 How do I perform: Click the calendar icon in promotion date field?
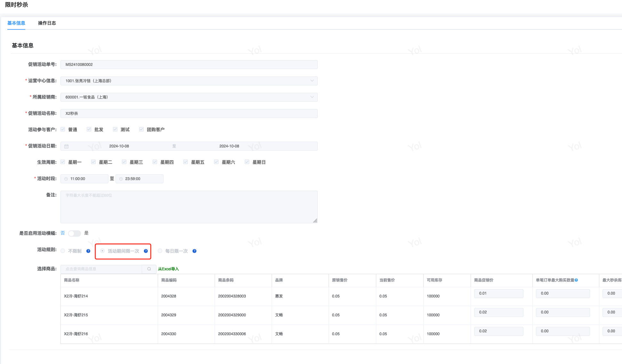point(67,146)
